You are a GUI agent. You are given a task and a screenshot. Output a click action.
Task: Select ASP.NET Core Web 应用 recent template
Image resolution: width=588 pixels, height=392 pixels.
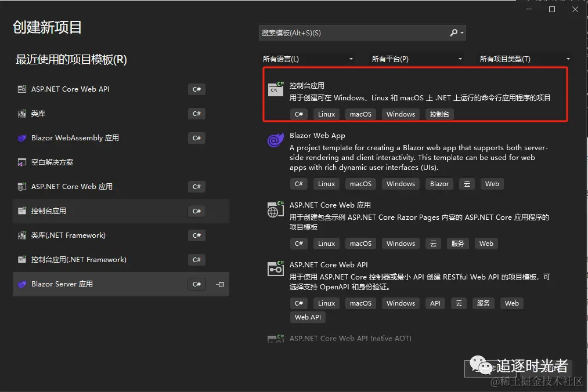click(x=121, y=187)
